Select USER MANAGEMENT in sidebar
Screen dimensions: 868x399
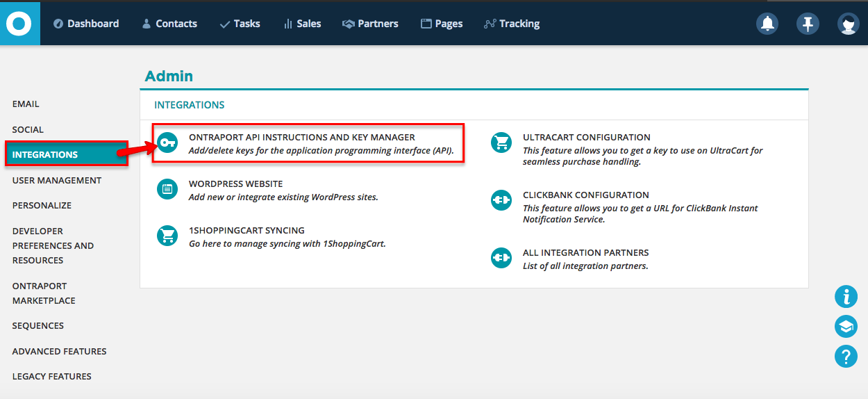(57, 181)
